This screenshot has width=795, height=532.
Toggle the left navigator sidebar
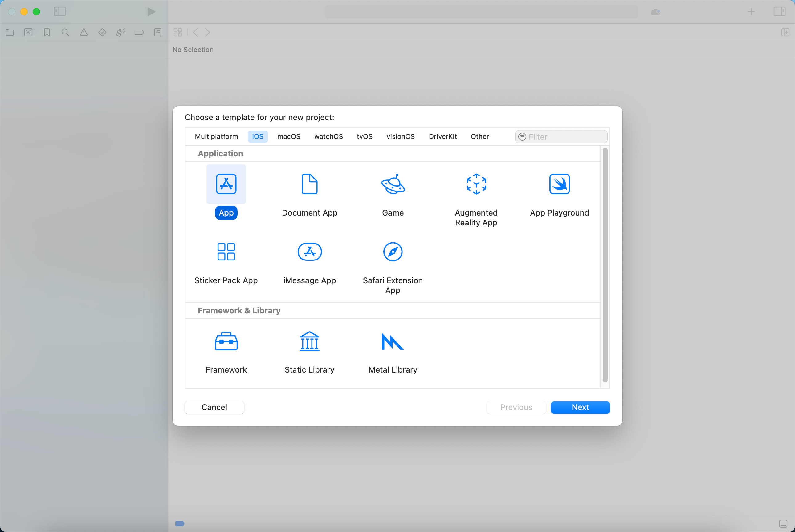pyautogui.click(x=60, y=11)
